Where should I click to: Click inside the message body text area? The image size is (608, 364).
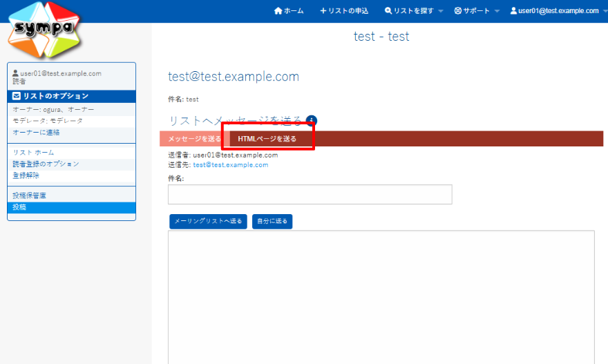point(381,297)
